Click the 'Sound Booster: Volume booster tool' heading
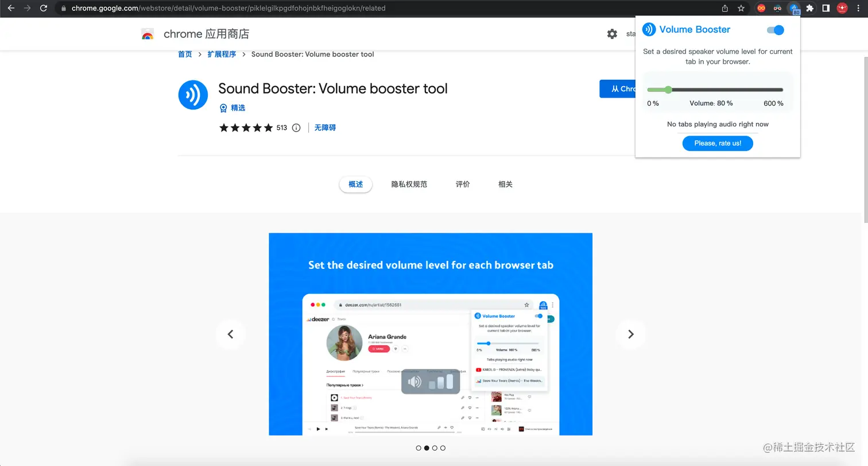This screenshot has height=466, width=868. click(x=332, y=88)
